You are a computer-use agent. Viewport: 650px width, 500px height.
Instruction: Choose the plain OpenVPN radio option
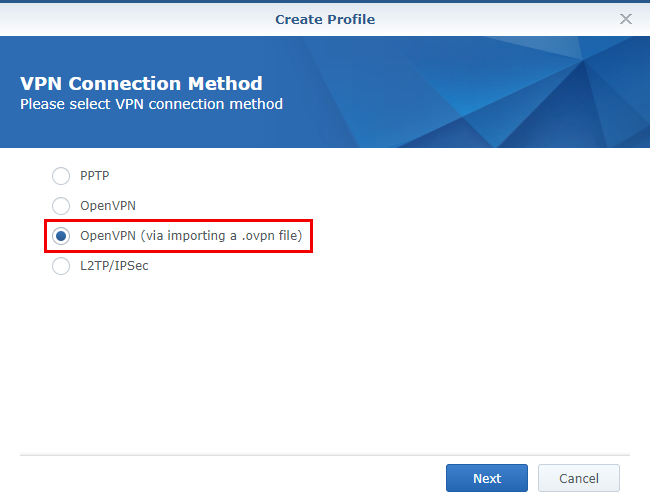click(x=61, y=206)
